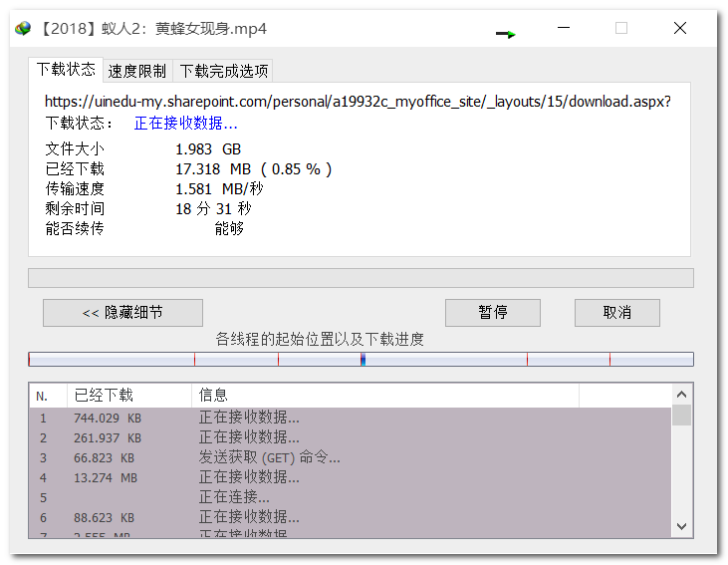This screenshot has width=728, height=565.
Task: Click the IDM globe icon in title bar
Action: point(22,28)
